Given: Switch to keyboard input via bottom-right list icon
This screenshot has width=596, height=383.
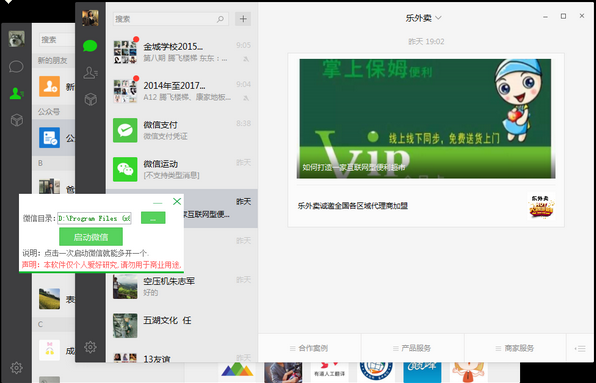Looking at the screenshot, I should pos(580,348).
